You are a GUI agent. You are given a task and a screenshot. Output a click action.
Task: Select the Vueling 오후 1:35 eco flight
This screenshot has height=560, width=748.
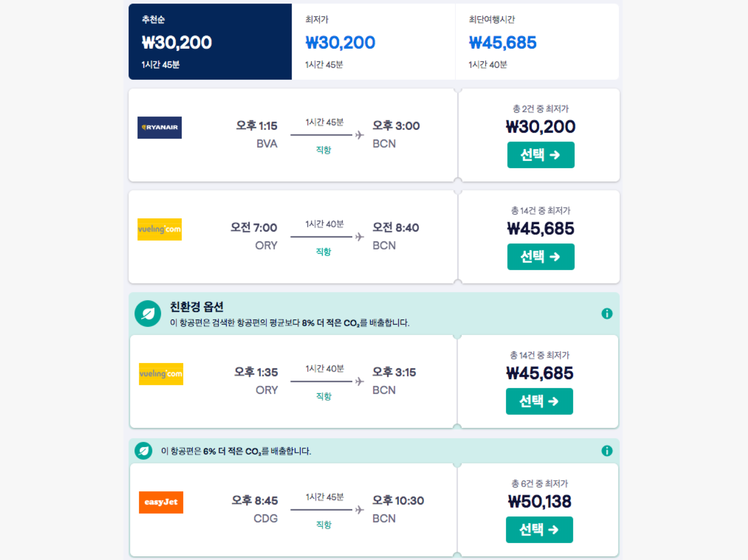pyautogui.click(x=539, y=401)
